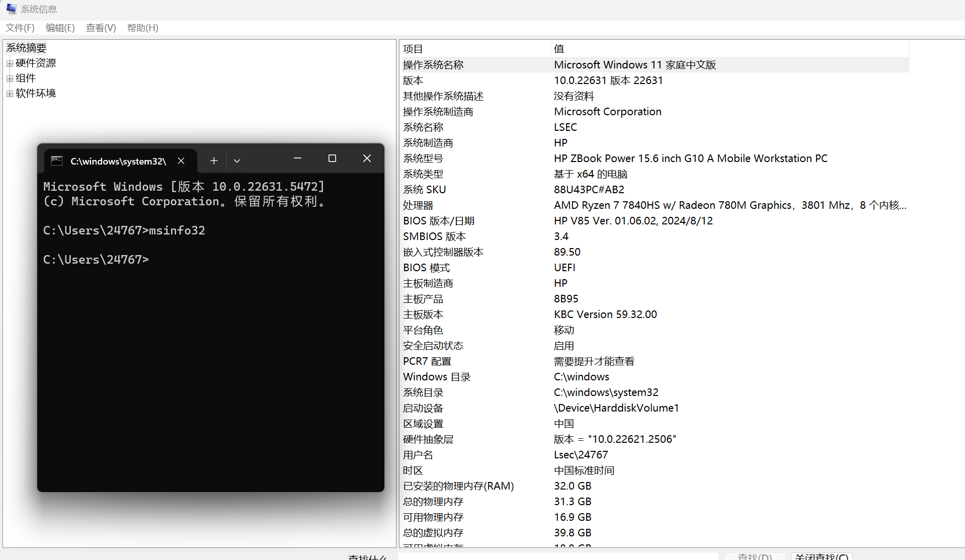Expand the 硬件资源 tree node

(x=10, y=63)
